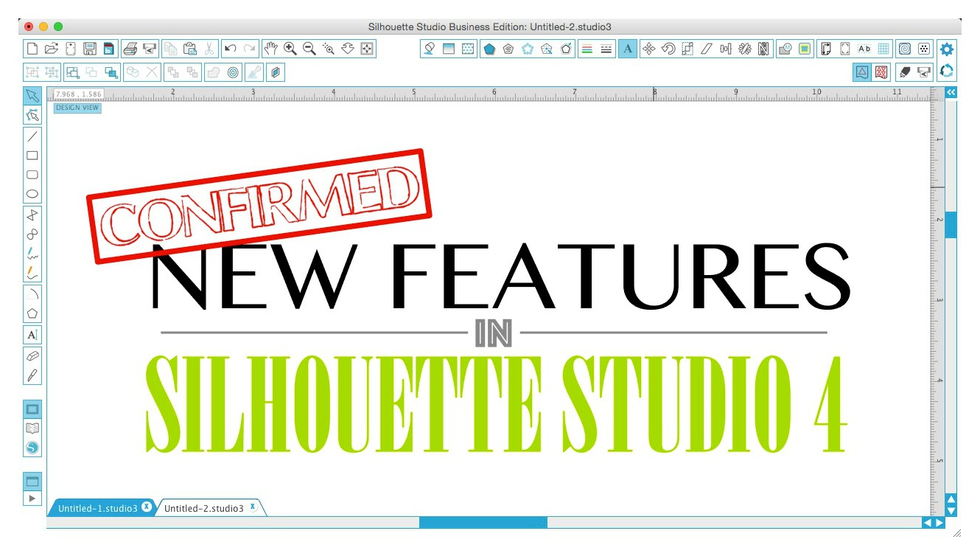Open the Registration Marks panel icon
The width and height of the screenshot is (980, 556).
pos(845,49)
